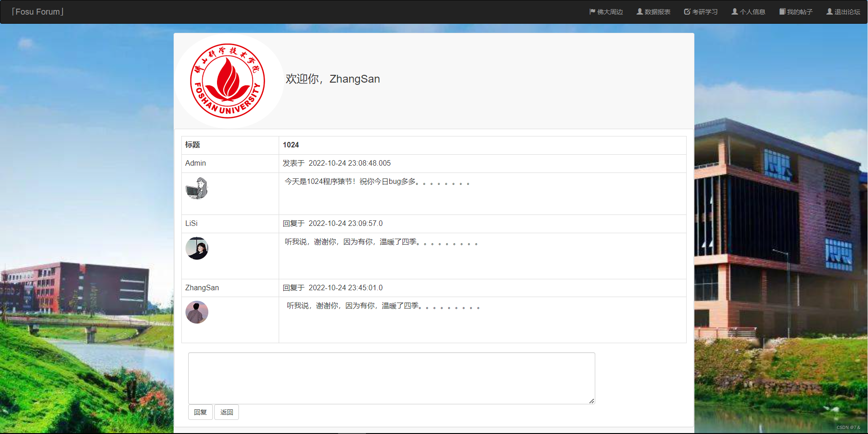Click the 回复 submit button
868x434 pixels.
point(200,412)
